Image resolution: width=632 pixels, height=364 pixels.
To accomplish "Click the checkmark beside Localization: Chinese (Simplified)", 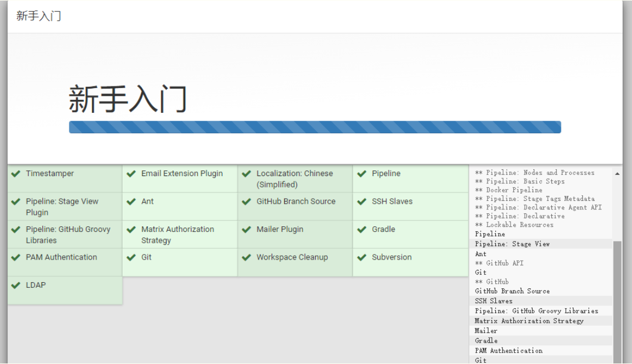I will pos(246,174).
